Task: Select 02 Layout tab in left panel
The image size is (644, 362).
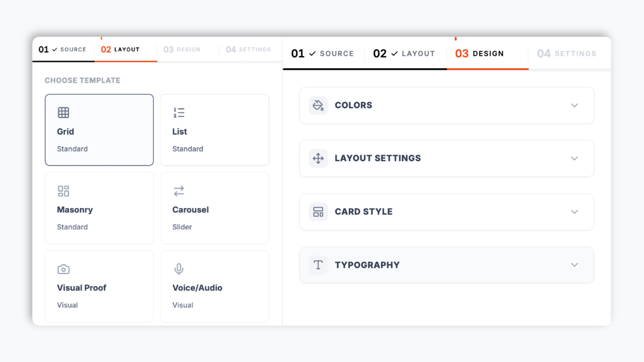Action: point(126,50)
